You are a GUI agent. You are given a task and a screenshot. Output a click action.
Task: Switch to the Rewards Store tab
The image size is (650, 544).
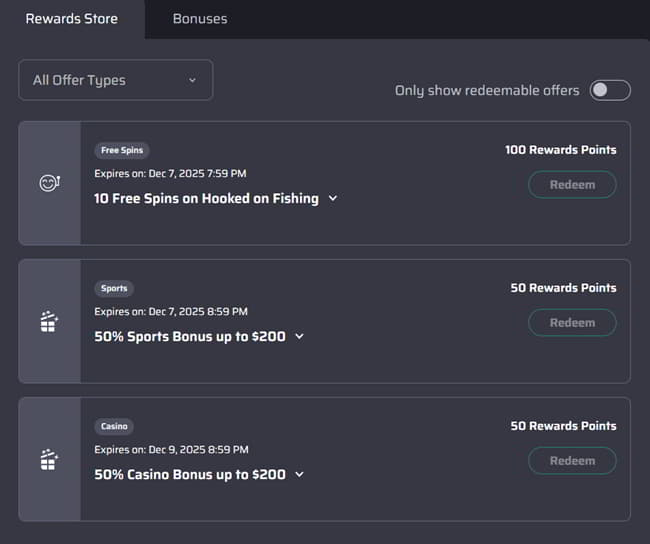72,19
